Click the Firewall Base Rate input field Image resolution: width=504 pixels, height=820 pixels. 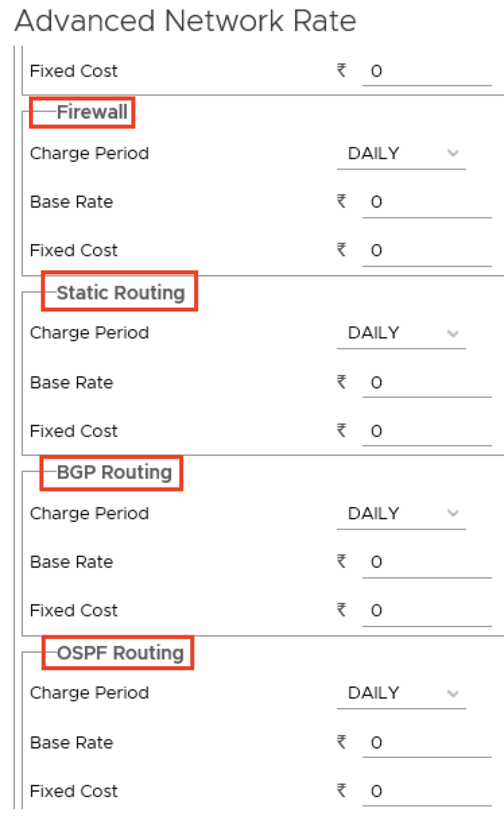(x=427, y=202)
